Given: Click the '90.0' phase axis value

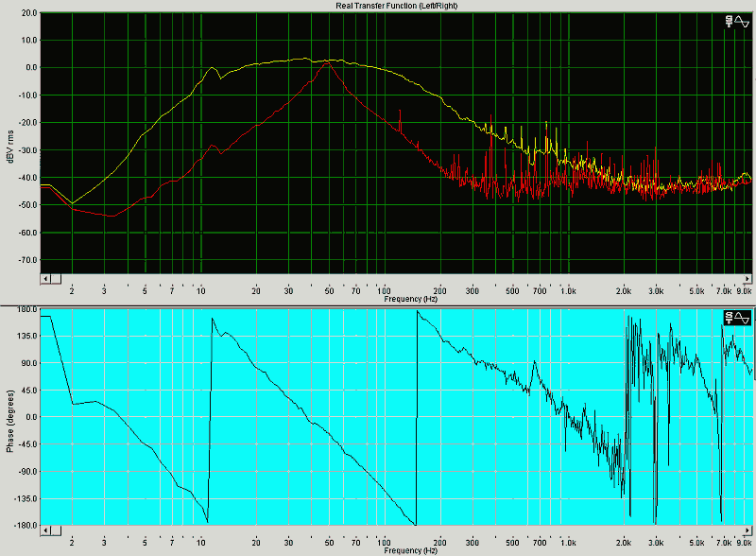Looking at the screenshot, I should tap(29, 363).
